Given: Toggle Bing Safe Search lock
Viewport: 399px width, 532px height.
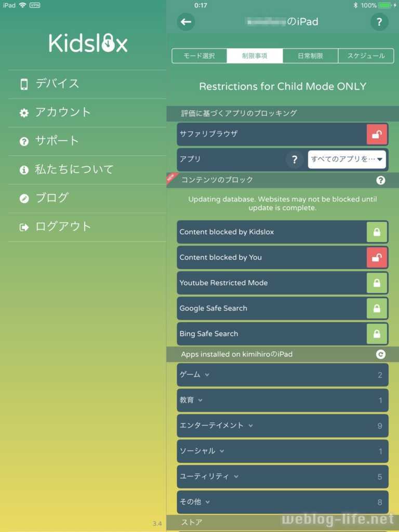Looking at the screenshot, I should click(x=377, y=334).
